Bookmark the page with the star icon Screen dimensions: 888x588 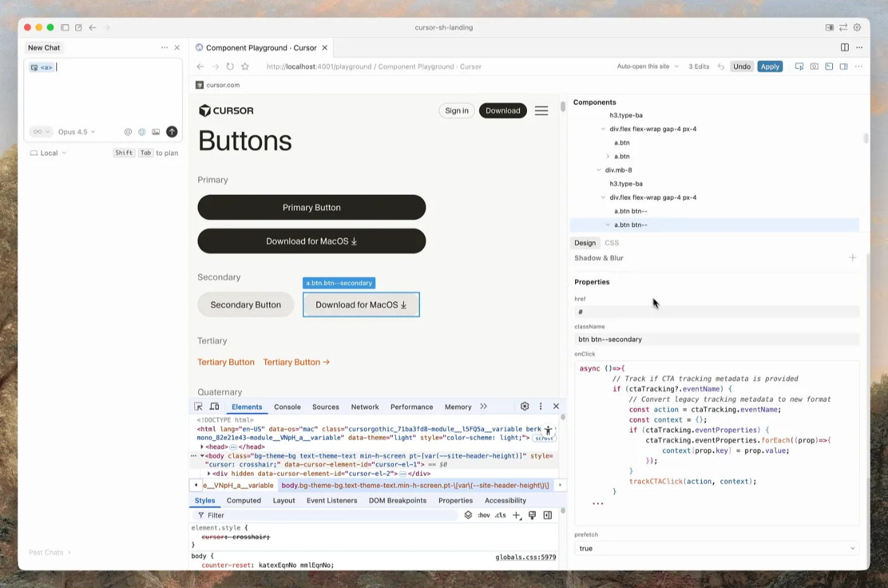click(245, 66)
